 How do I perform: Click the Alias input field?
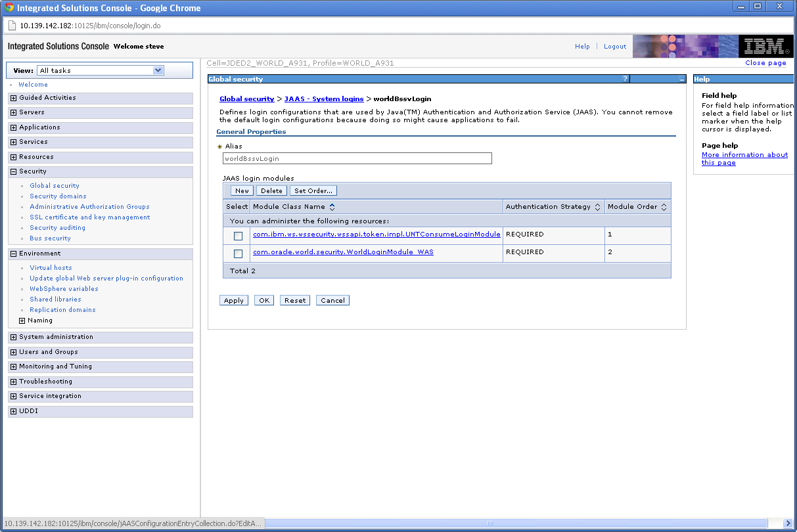[x=357, y=158]
